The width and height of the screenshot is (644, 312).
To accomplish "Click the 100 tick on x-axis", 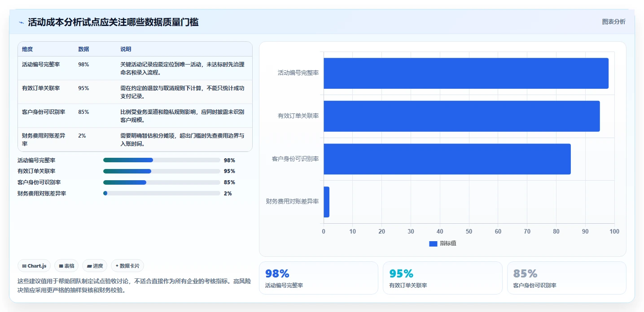I will 614,231.
